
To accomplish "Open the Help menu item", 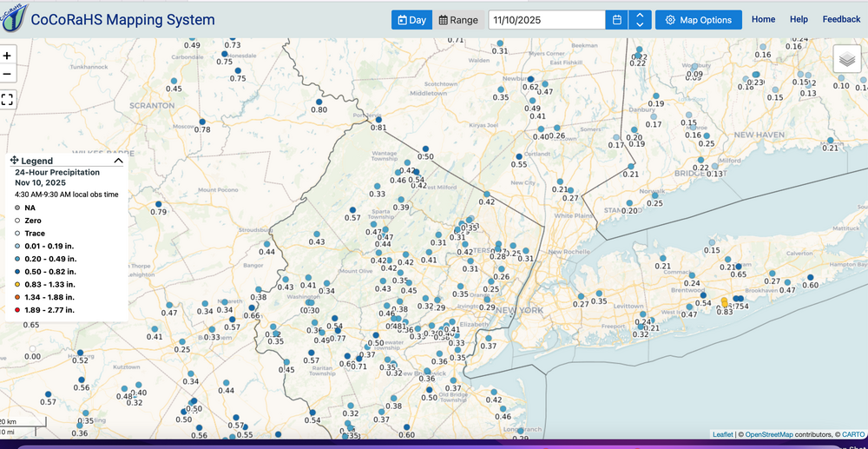I will point(799,19).
